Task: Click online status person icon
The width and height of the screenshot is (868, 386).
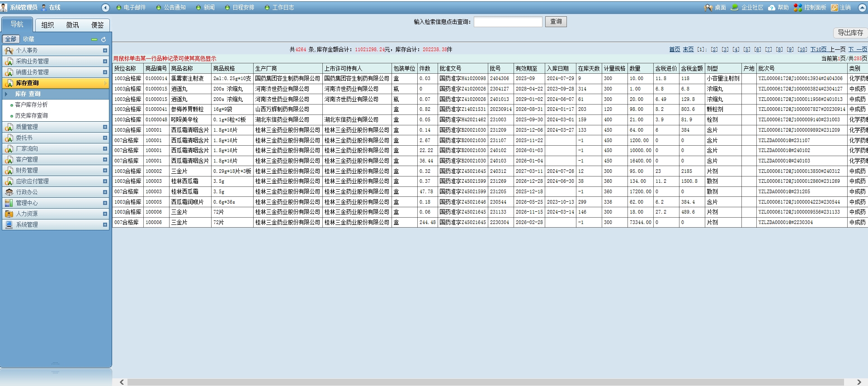Action: (44, 7)
